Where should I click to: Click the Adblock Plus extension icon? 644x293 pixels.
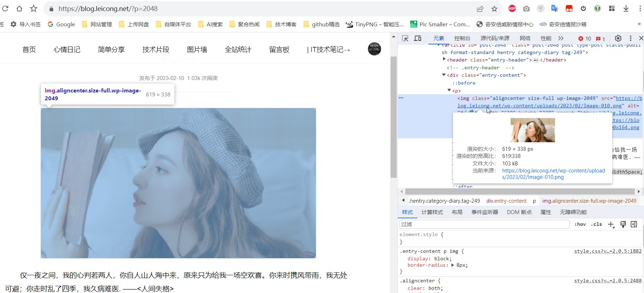point(512,9)
